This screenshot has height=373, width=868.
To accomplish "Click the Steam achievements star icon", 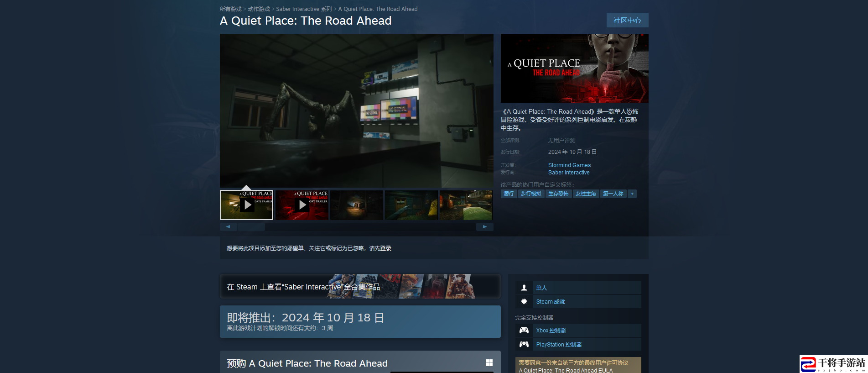I will 524,302.
